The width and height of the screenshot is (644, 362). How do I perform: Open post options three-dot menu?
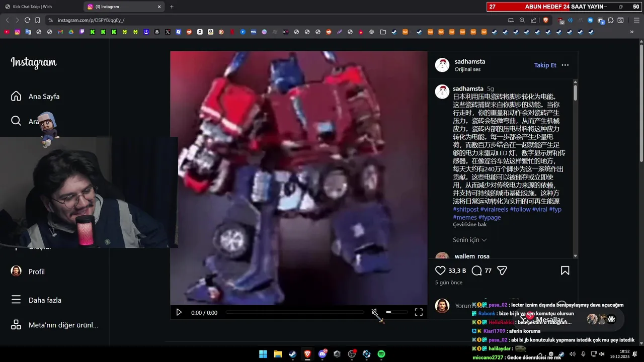(x=565, y=65)
